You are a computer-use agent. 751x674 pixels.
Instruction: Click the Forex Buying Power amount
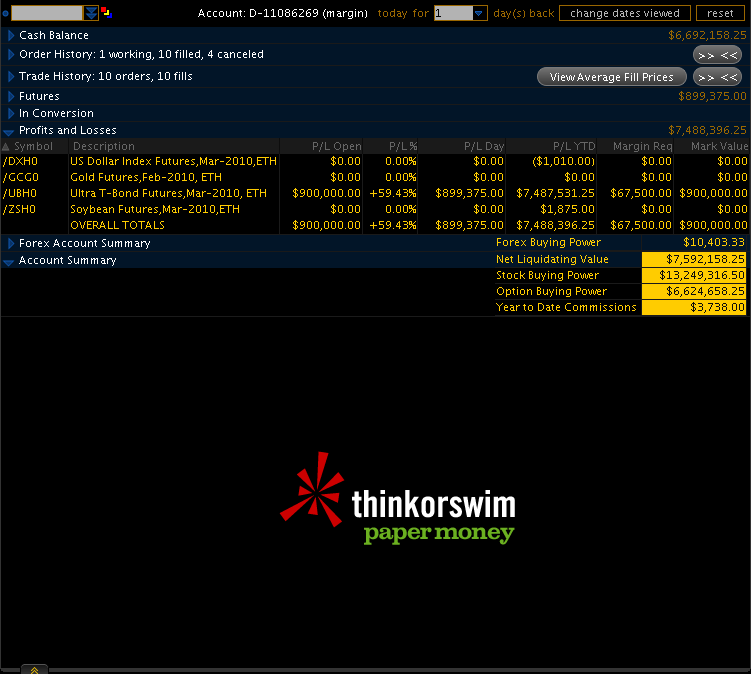click(x=714, y=242)
